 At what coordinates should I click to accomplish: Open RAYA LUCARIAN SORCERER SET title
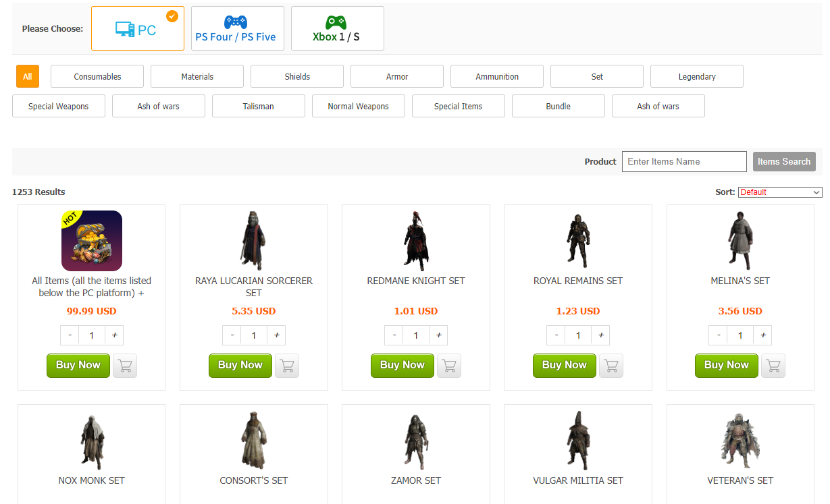(x=254, y=287)
